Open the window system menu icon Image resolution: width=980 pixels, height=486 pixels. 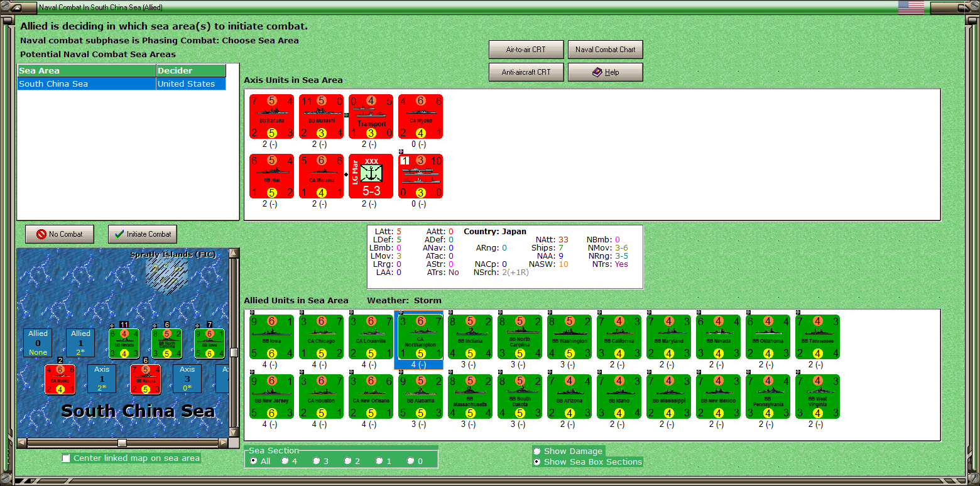16,8
